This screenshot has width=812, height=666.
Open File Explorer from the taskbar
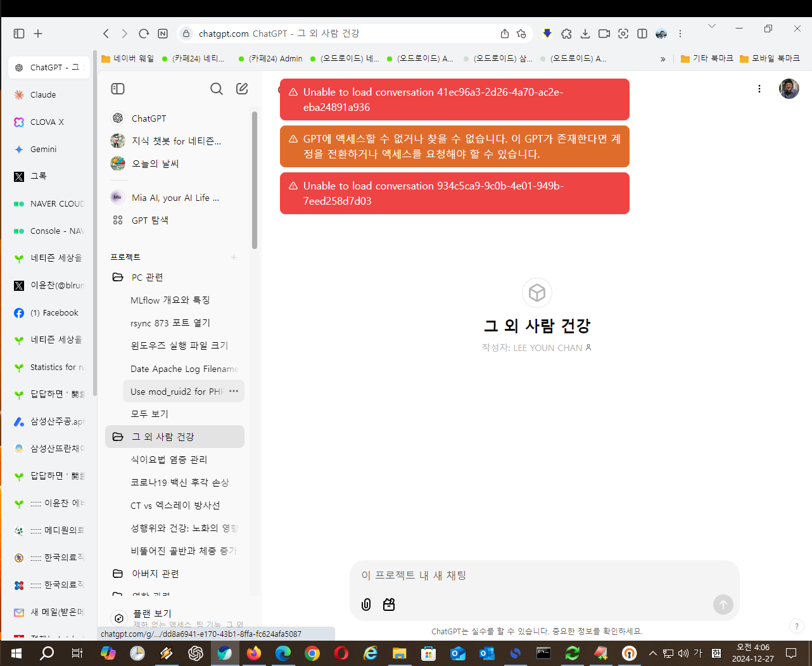[x=399, y=653]
